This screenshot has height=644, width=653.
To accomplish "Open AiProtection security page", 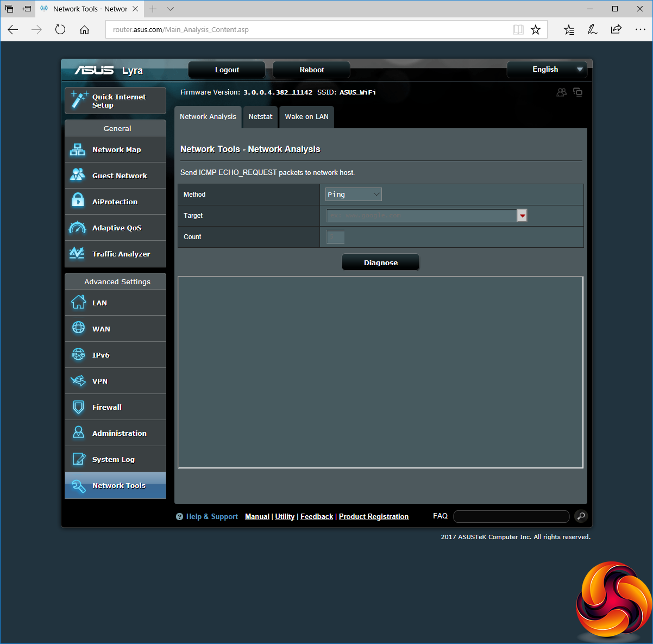I will [x=115, y=202].
